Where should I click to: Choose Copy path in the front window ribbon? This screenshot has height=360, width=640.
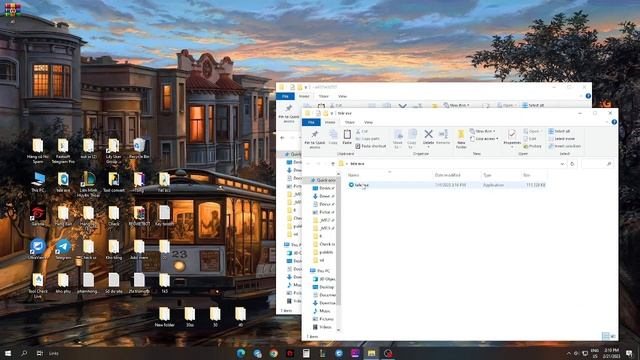click(x=367, y=139)
